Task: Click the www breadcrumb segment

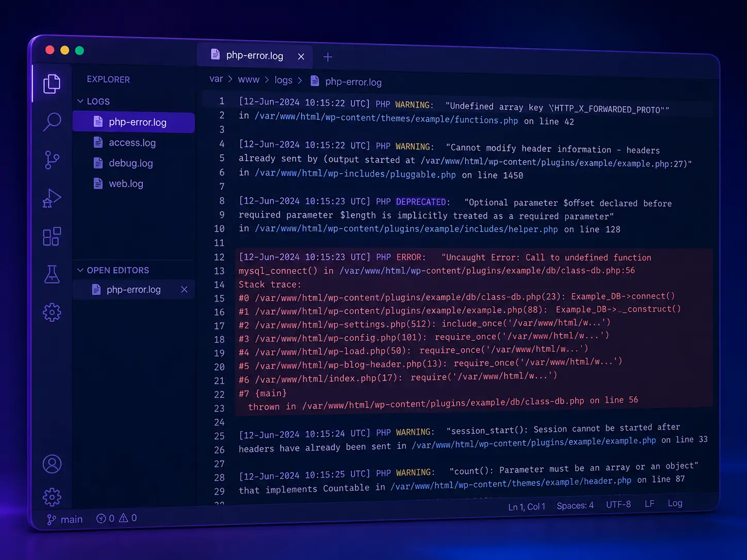Action: [249, 79]
